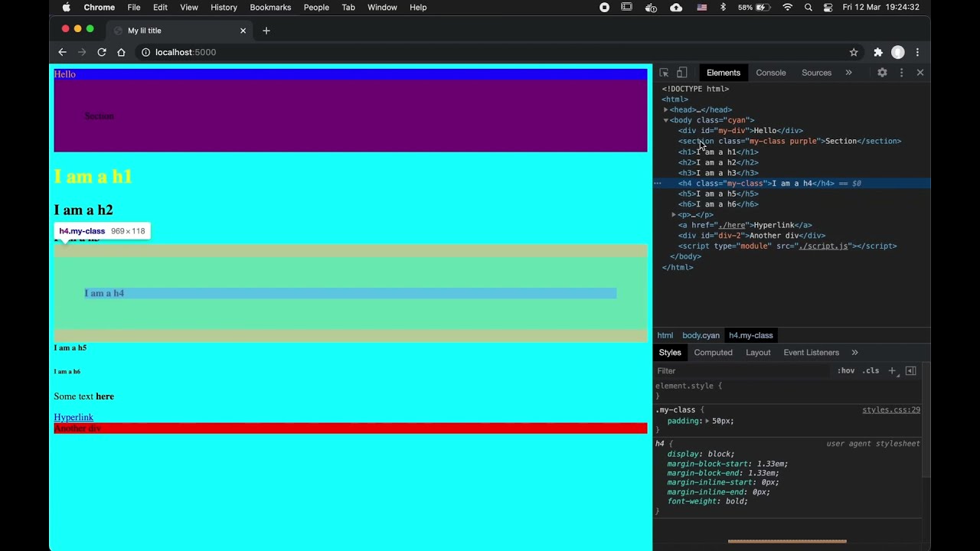Switch to the Sources tab
Screen dimensions: 980x551
816,73
